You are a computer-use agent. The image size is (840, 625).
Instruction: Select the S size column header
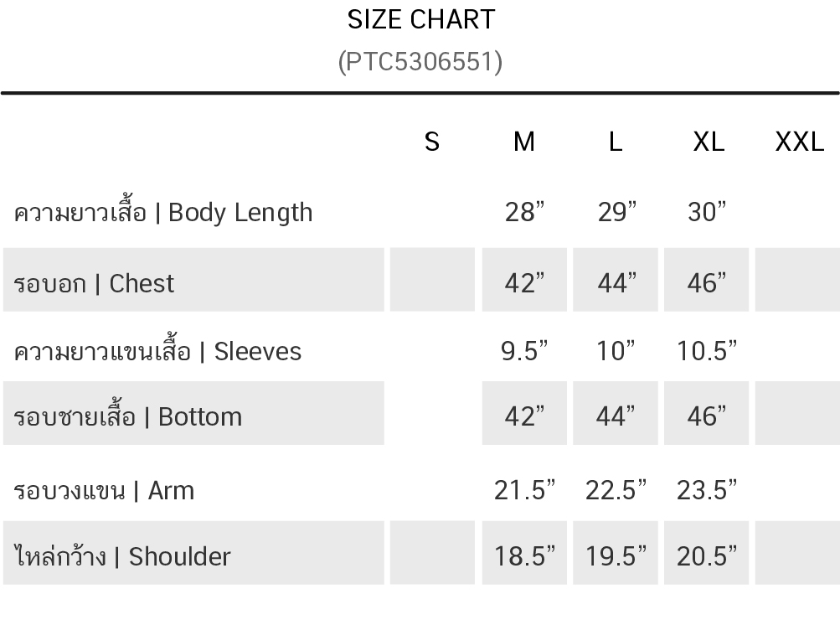point(432,142)
